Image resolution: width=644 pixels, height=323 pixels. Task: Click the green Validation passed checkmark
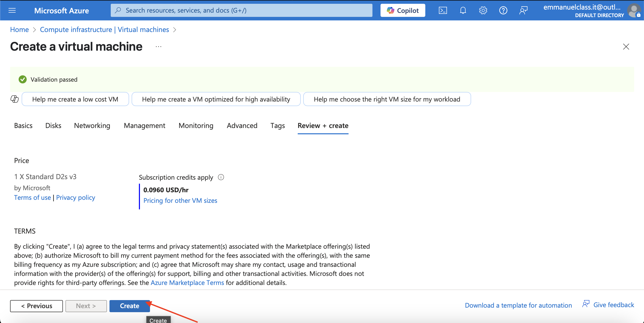23,79
